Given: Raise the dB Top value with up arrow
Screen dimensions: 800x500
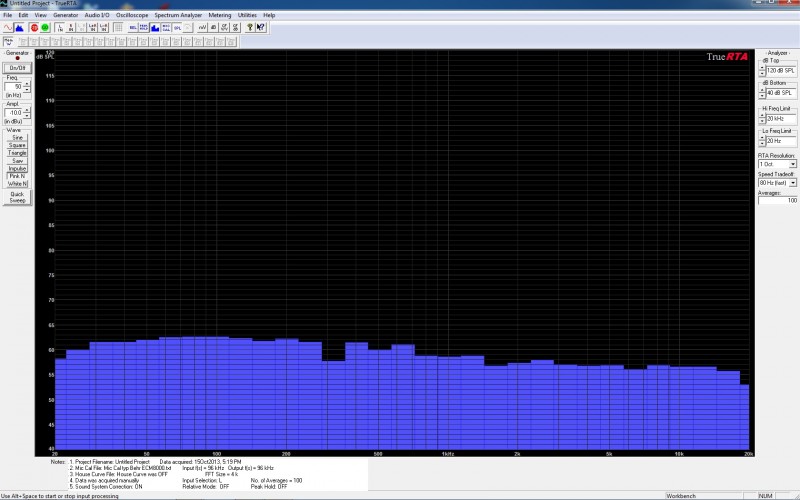Looking at the screenshot, I should point(762,67).
